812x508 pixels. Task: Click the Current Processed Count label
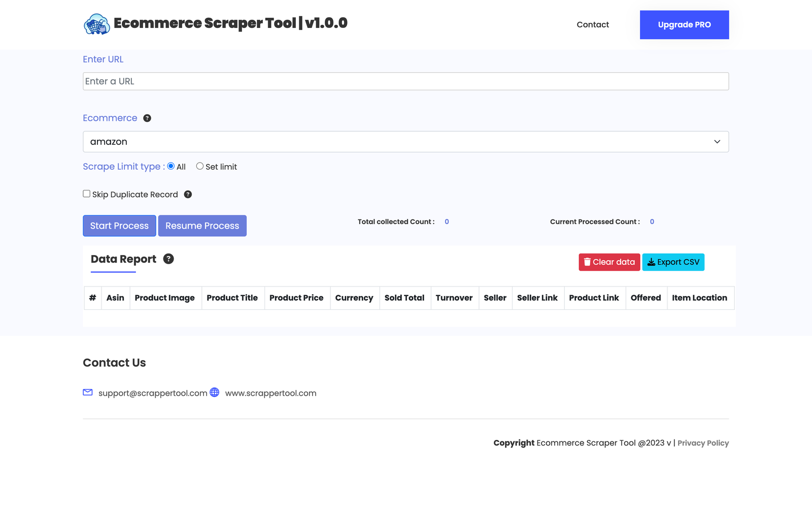click(595, 222)
